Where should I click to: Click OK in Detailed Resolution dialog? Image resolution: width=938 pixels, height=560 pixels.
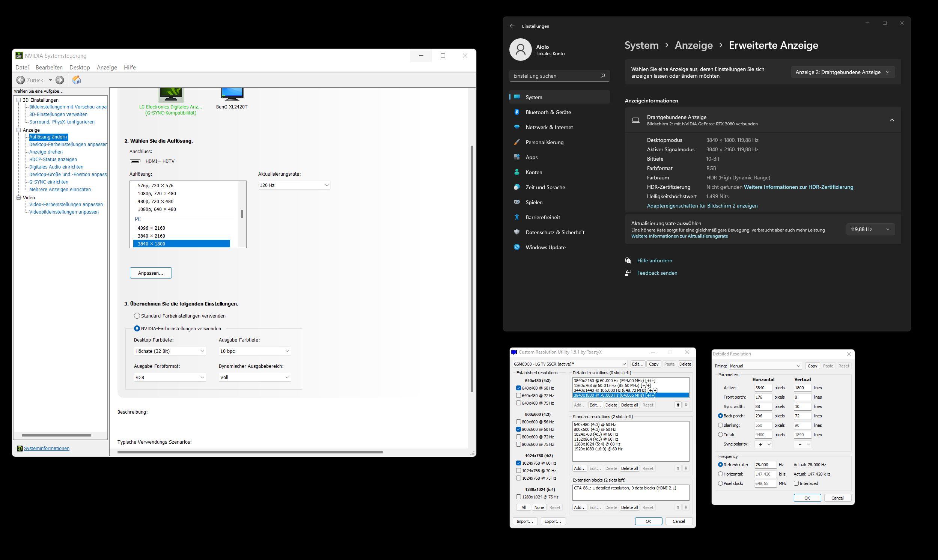[807, 498]
